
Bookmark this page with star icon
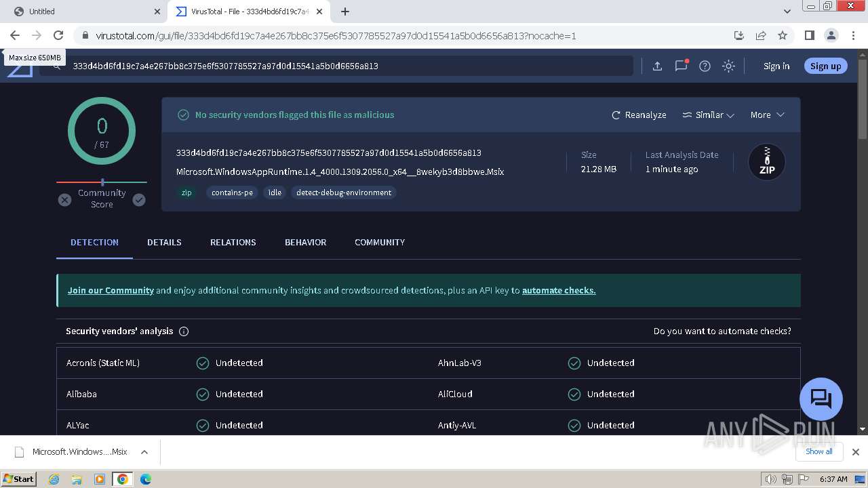(783, 35)
